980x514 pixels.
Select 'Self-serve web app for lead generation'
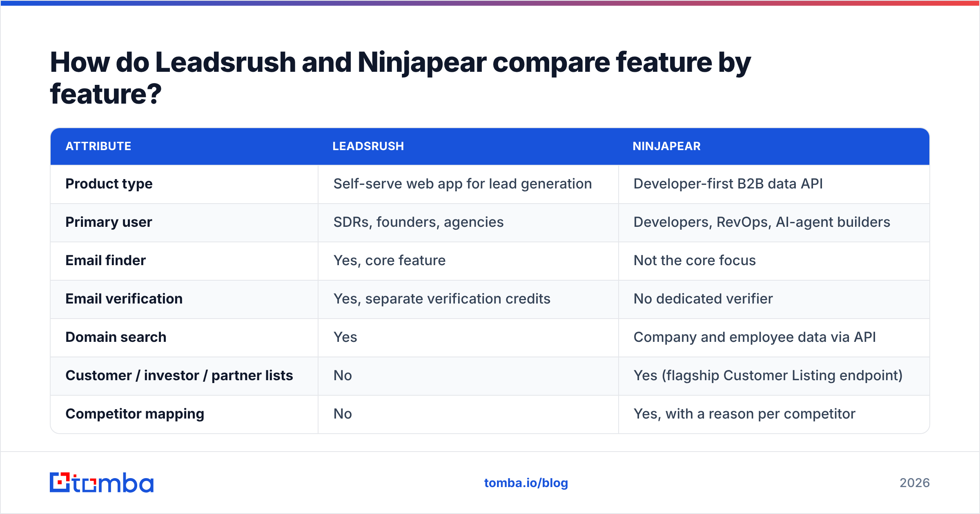point(463,184)
